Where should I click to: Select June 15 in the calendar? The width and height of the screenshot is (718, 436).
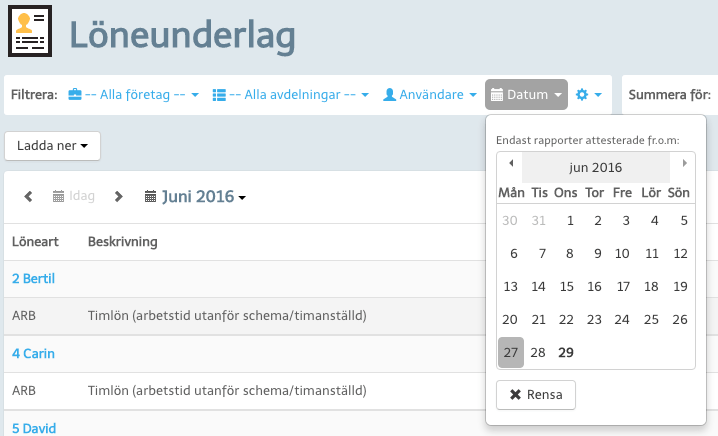tap(566, 287)
